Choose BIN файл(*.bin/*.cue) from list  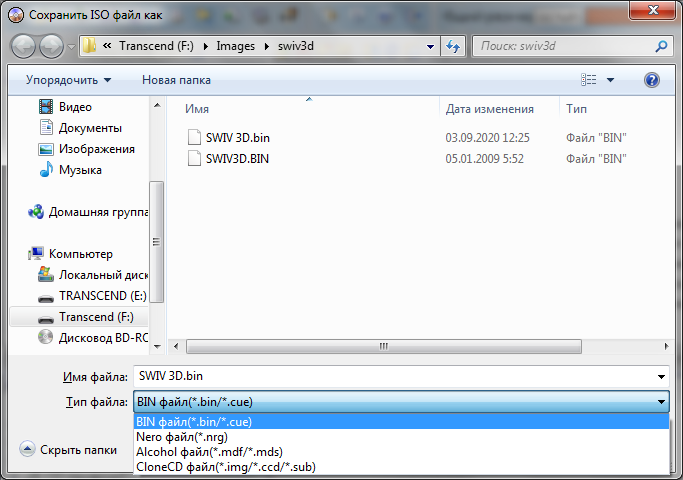pyautogui.click(x=401, y=422)
